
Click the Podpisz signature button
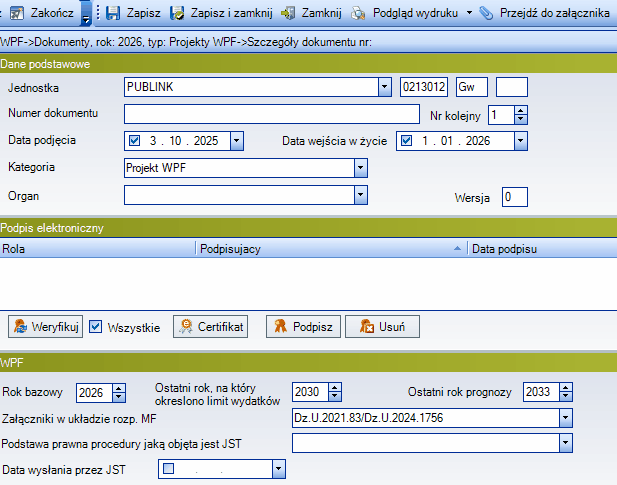click(304, 327)
